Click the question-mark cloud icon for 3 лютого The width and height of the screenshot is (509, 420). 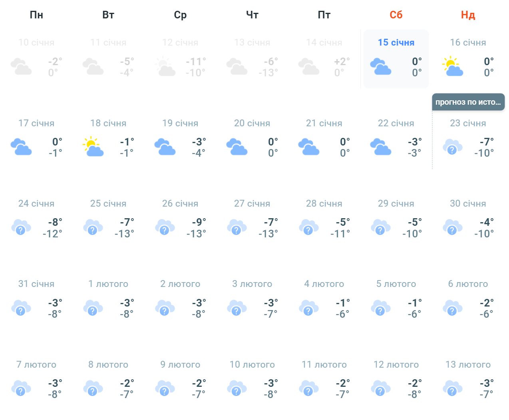tap(237, 308)
